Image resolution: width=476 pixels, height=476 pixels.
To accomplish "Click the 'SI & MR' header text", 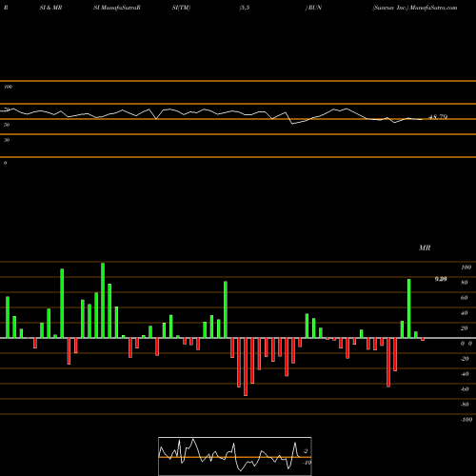I will [x=50, y=8].
